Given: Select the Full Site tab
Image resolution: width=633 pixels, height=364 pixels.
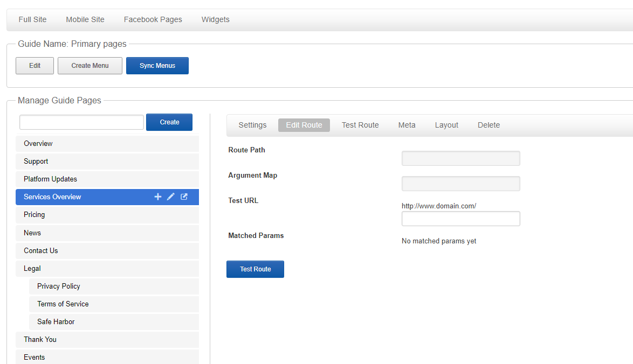Looking at the screenshot, I should (32, 19).
